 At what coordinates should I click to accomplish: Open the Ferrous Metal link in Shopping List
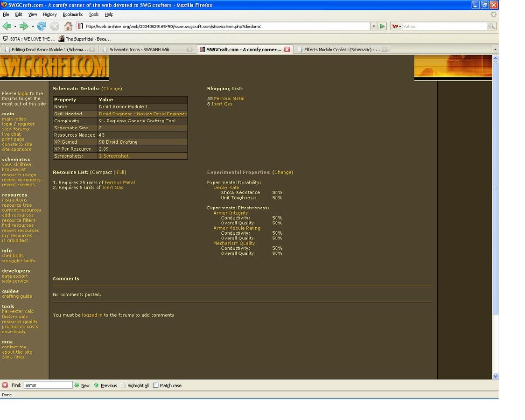pyautogui.click(x=229, y=98)
